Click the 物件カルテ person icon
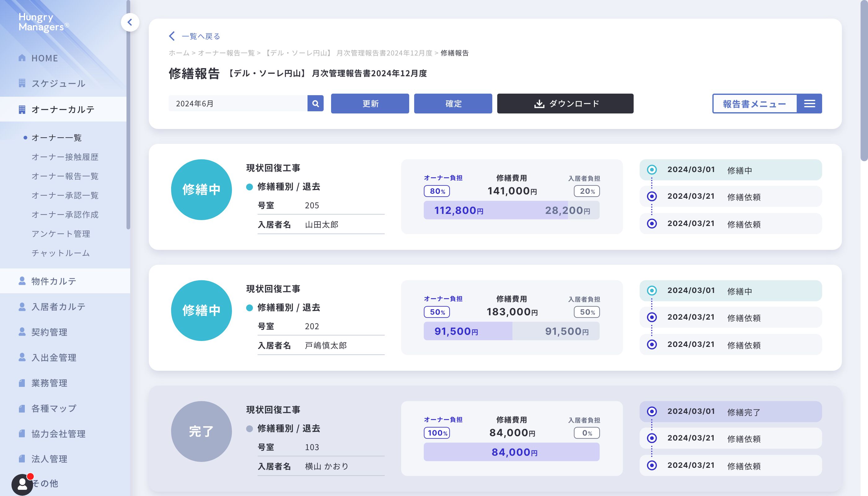 tap(22, 281)
